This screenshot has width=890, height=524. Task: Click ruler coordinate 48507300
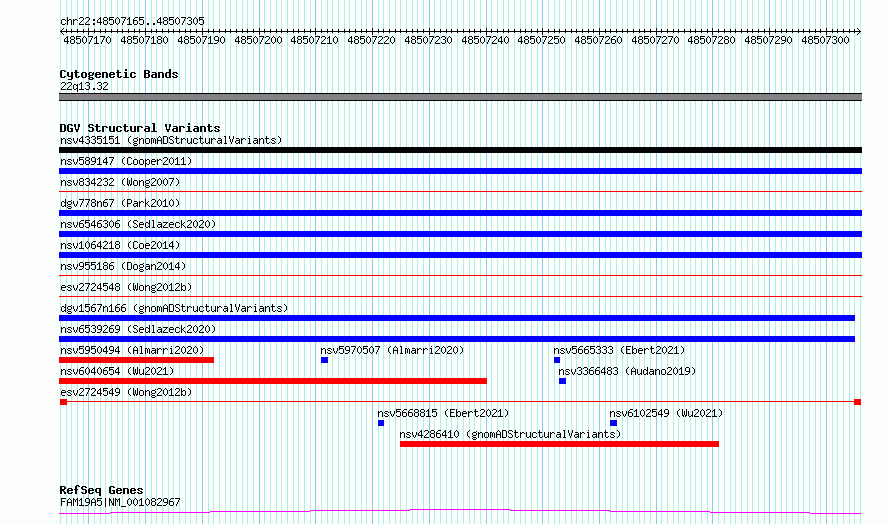tap(825, 40)
